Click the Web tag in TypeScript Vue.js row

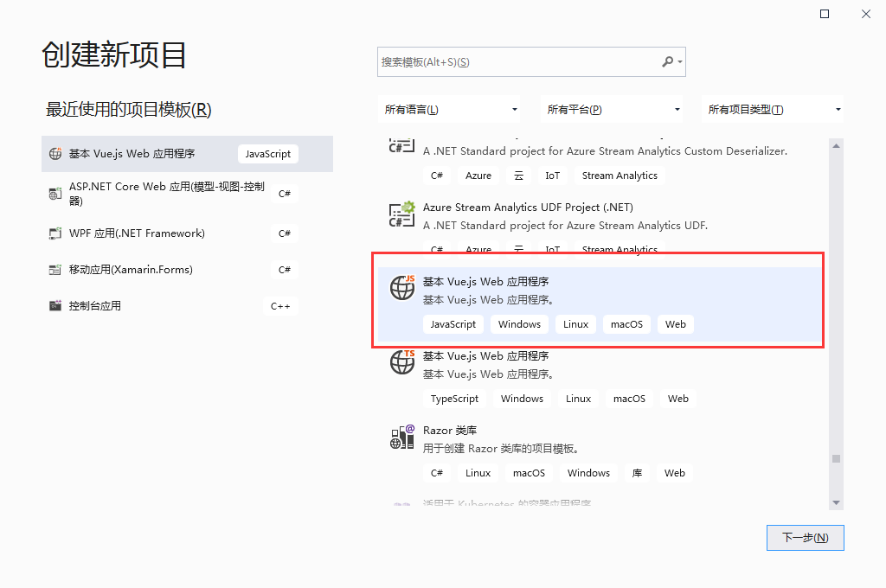(678, 399)
